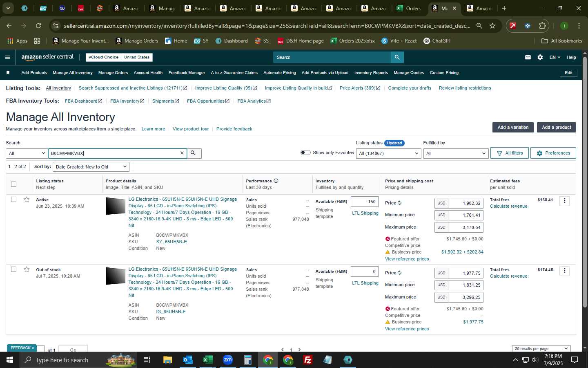Favorite the Out of stock listing star

pos(27,269)
